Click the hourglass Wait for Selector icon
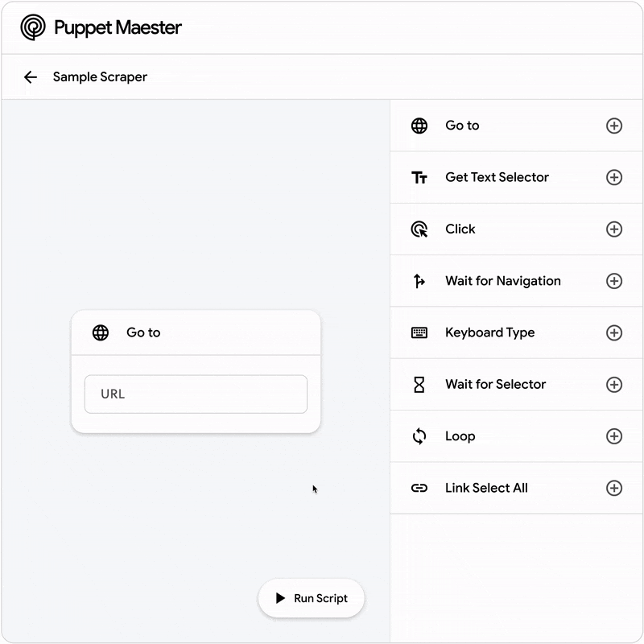Screen dimensions: 644x644 pos(419,385)
